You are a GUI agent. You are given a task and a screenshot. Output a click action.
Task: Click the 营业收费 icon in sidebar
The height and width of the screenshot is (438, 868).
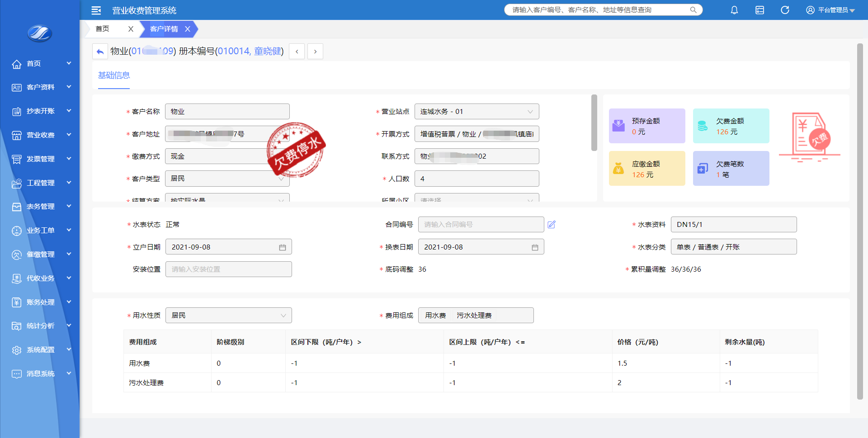coord(17,135)
